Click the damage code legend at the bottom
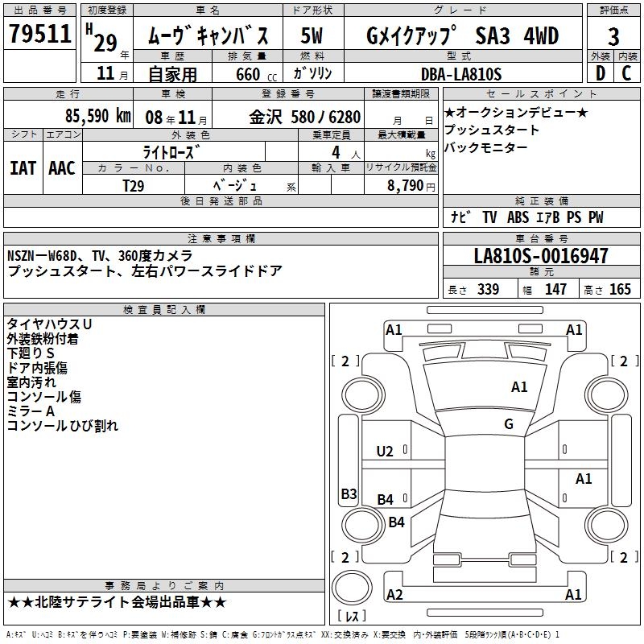Image resolution: width=644 pixels, height=644 pixels. [x=283, y=634]
